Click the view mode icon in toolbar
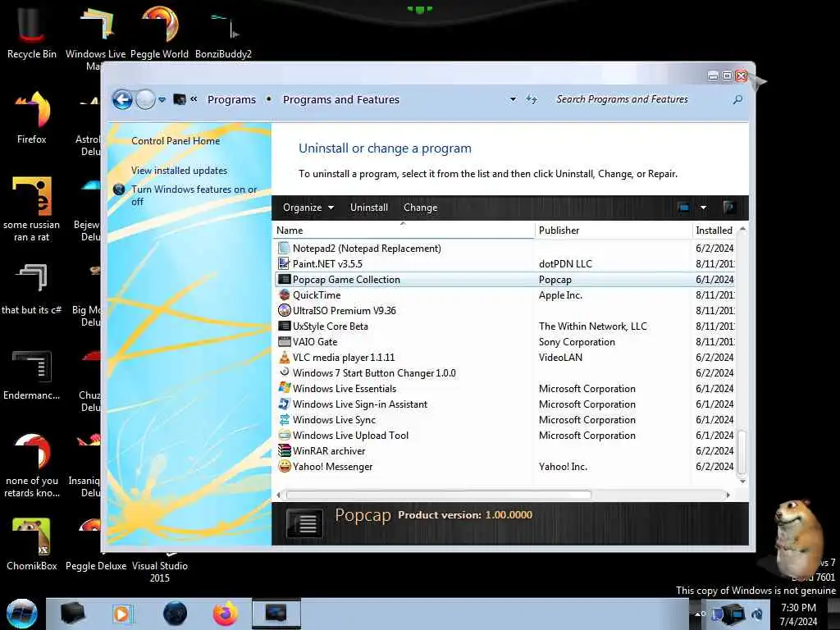The image size is (840, 630). click(x=683, y=208)
